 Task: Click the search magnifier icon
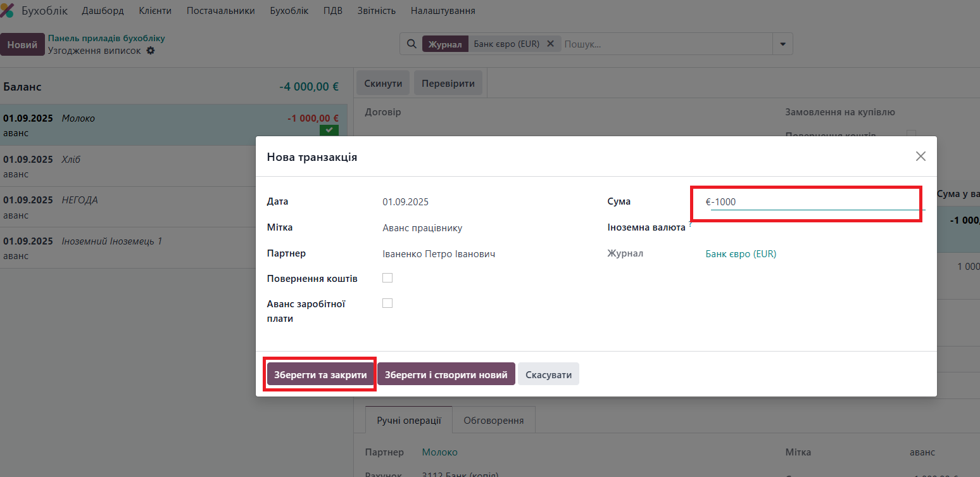click(x=411, y=44)
